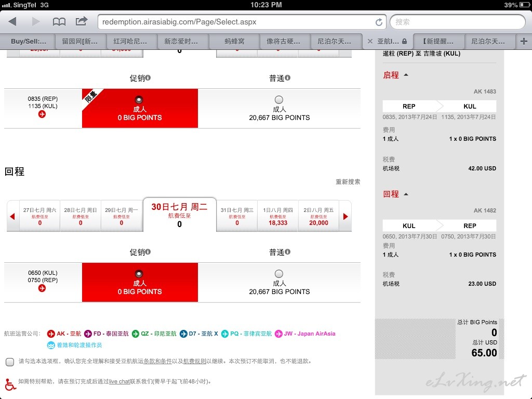The height and width of the screenshot is (399, 532).
Task: Click the JW - Japan AirAsia pink icon
Action: point(278,334)
